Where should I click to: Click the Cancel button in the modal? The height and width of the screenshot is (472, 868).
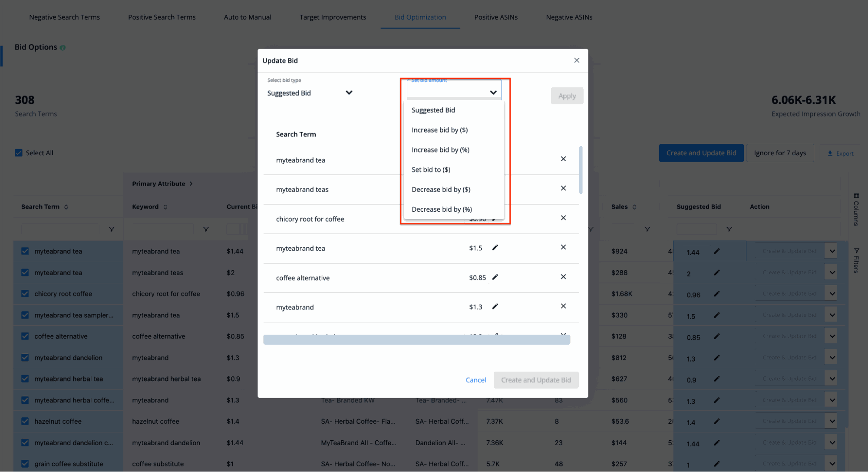pyautogui.click(x=475, y=379)
